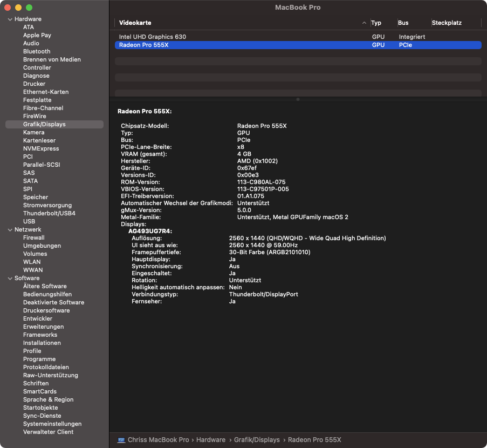Open Druckersoftware in the sidebar
This screenshot has height=448, width=487.
(x=46, y=310)
